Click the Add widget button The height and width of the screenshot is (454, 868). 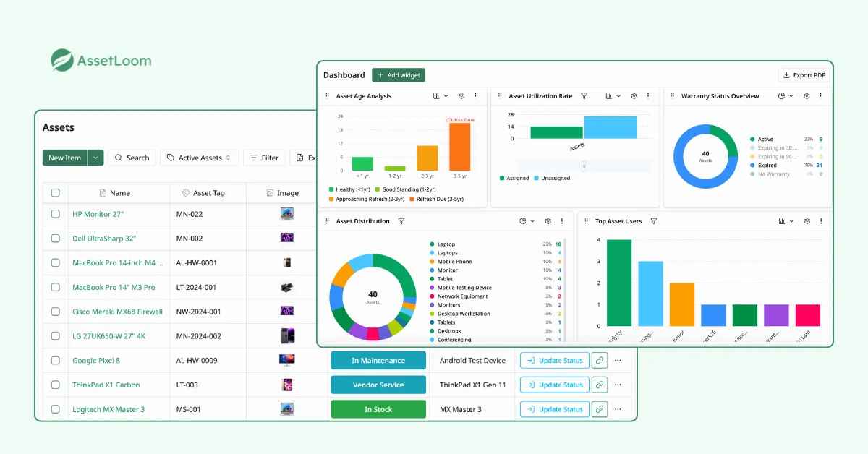pos(399,75)
